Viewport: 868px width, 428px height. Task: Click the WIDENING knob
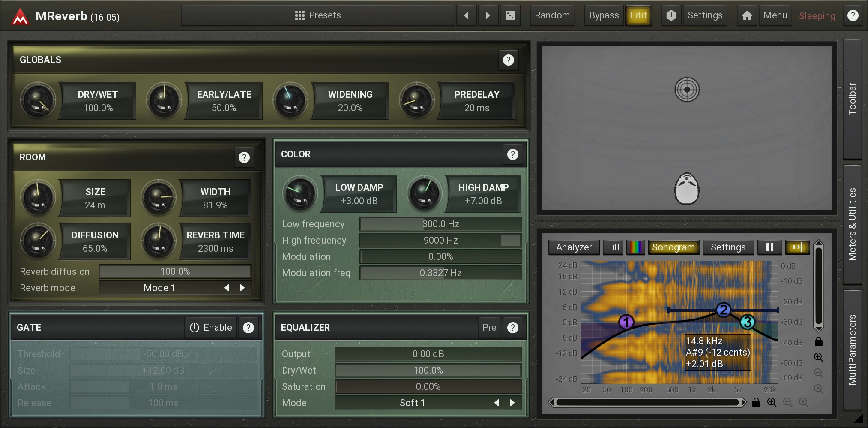click(290, 100)
